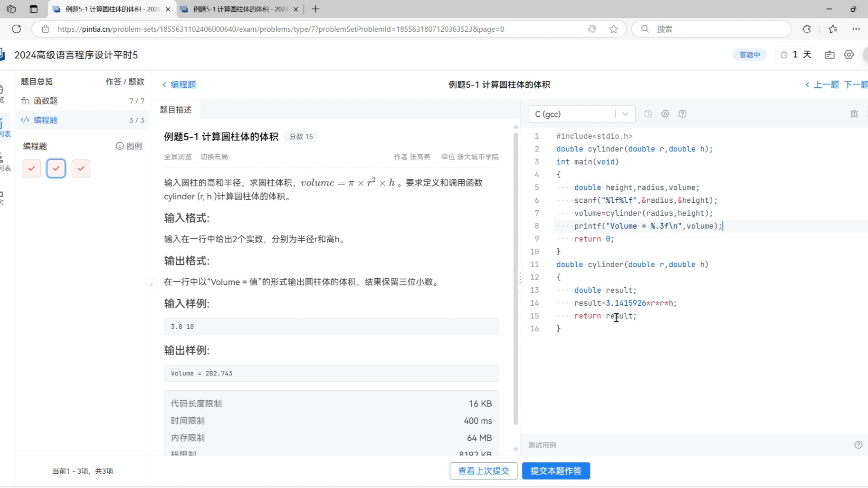This screenshot has width=868, height=488.
Task: Open the briefcase toolbox icon
Action: click(830, 55)
